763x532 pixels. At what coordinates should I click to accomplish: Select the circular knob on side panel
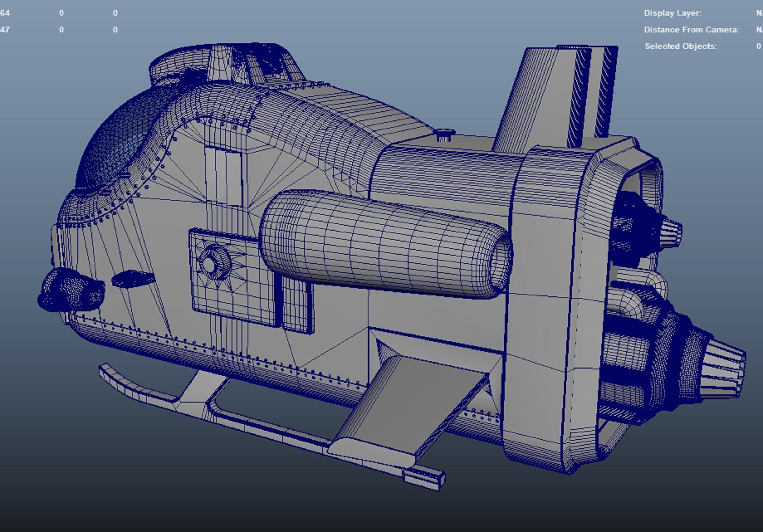coord(210,264)
